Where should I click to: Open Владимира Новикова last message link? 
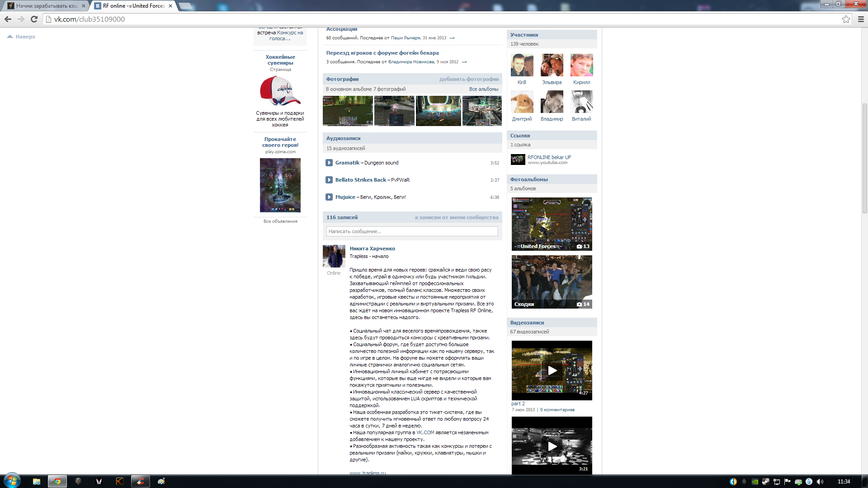[411, 62]
